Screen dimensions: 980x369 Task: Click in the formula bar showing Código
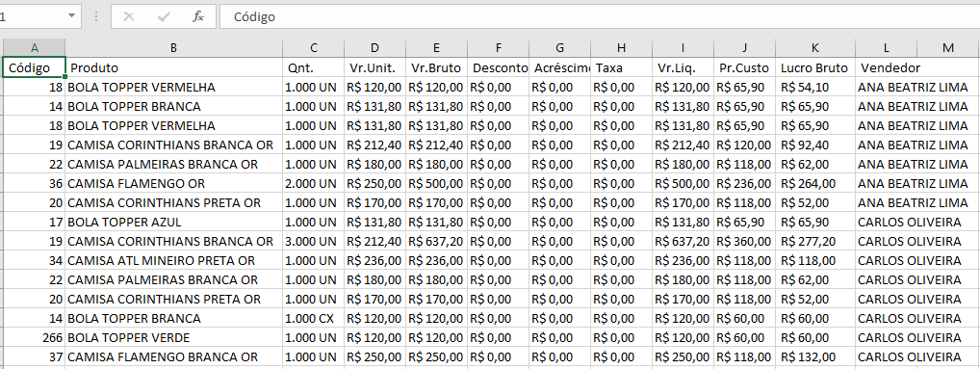599,17
